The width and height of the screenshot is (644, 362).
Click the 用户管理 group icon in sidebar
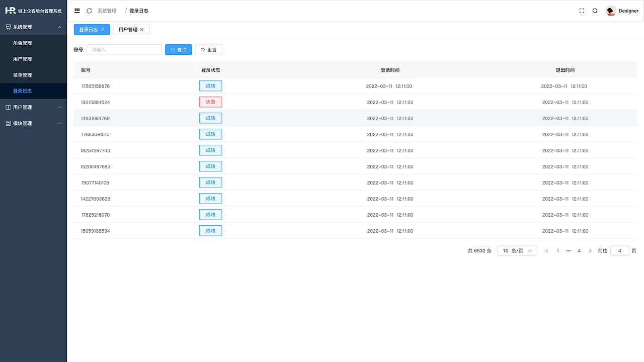tap(8, 107)
